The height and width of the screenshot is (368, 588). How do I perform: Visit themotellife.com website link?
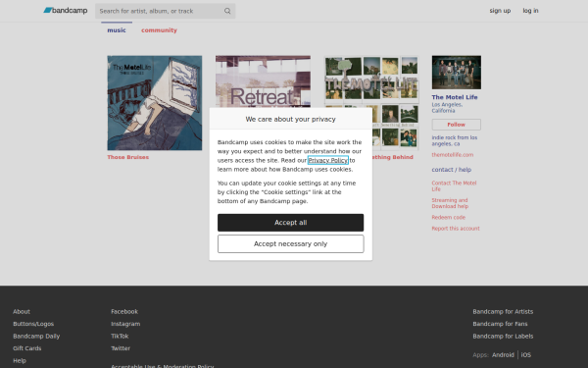(452, 155)
